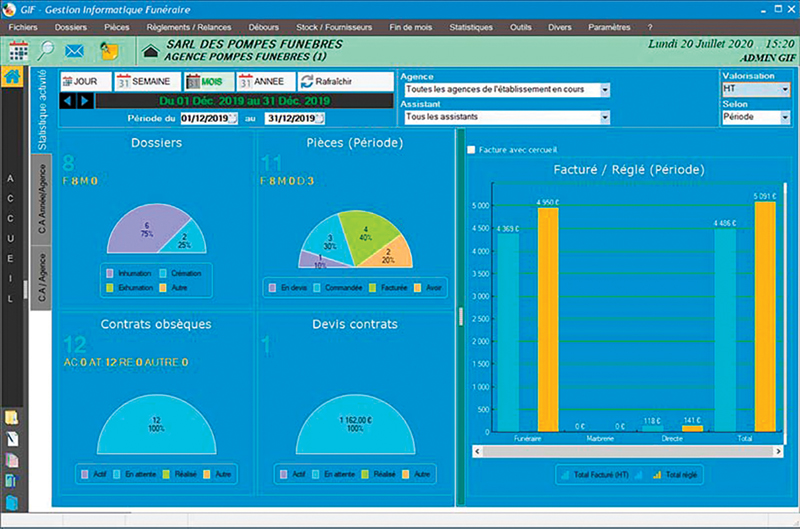Open the envelope mail icon
Viewport: 800px width, 529px height.
tap(74, 51)
